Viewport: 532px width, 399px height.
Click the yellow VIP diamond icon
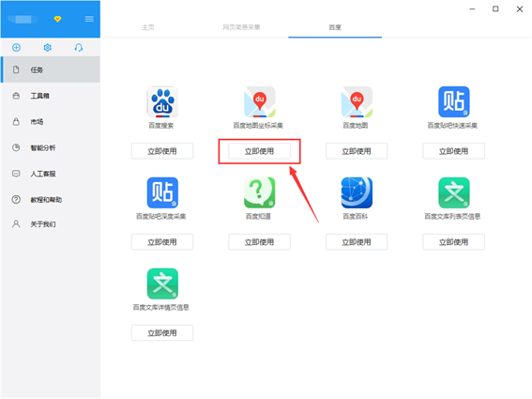57,19
